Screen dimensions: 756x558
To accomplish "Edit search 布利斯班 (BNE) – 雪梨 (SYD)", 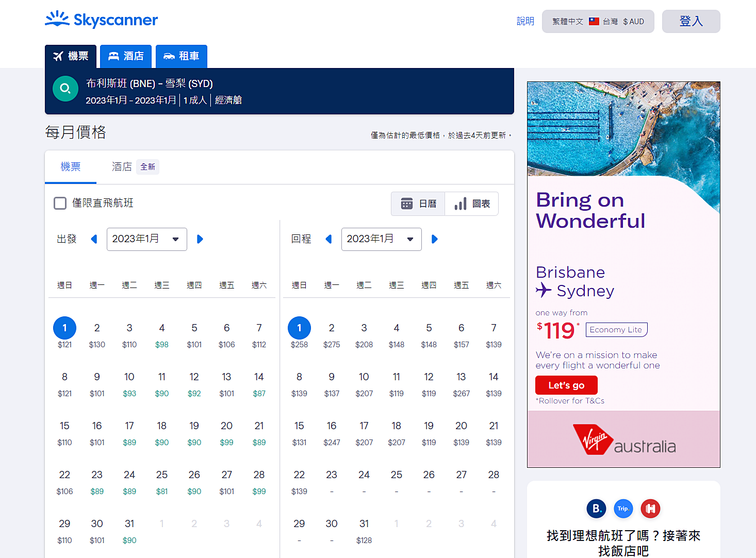I will pos(150,83).
